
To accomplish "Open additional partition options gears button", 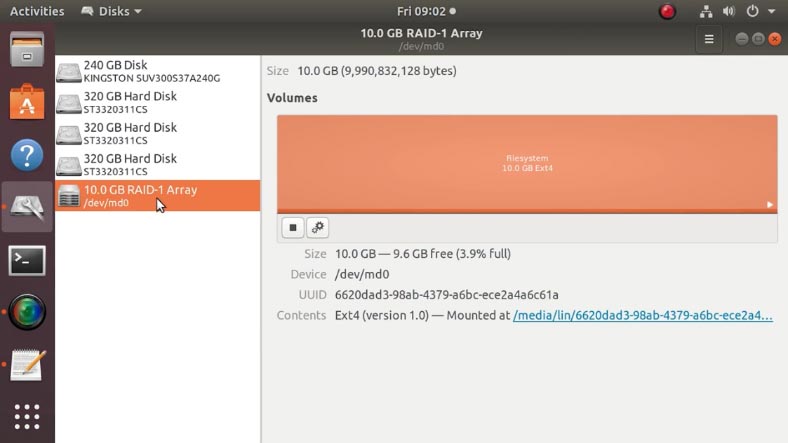I will click(317, 228).
